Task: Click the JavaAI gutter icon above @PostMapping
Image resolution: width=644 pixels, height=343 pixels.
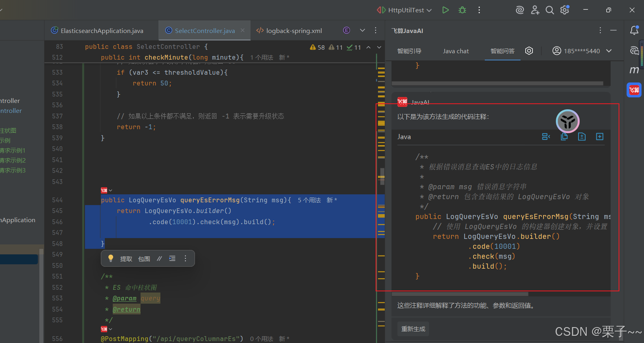Action: click(104, 329)
